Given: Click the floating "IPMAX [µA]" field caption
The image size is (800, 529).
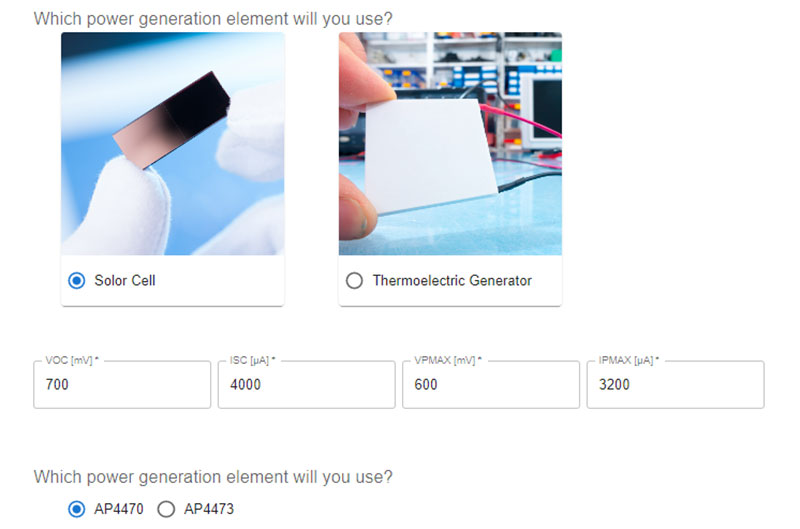Looking at the screenshot, I should tap(629, 361).
